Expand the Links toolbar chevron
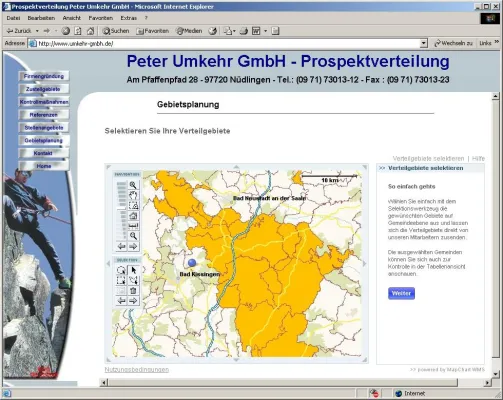The image size is (503, 400). (496, 42)
